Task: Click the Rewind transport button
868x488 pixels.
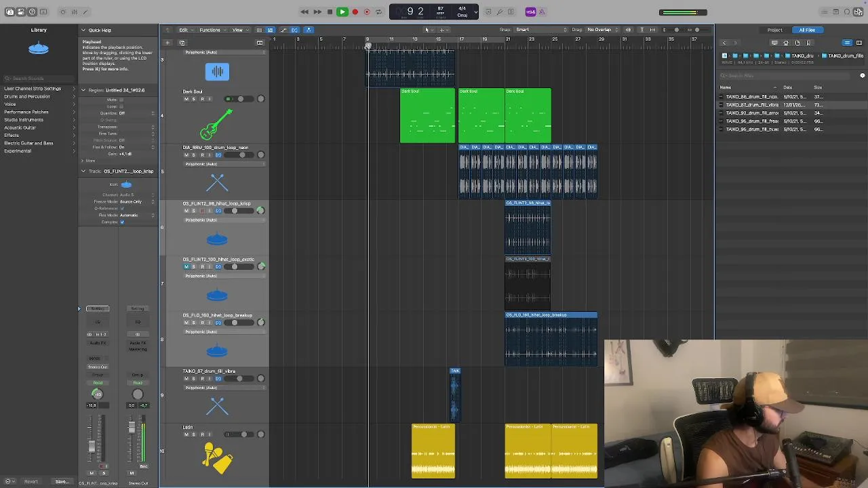Action: (x=304, y=12)
